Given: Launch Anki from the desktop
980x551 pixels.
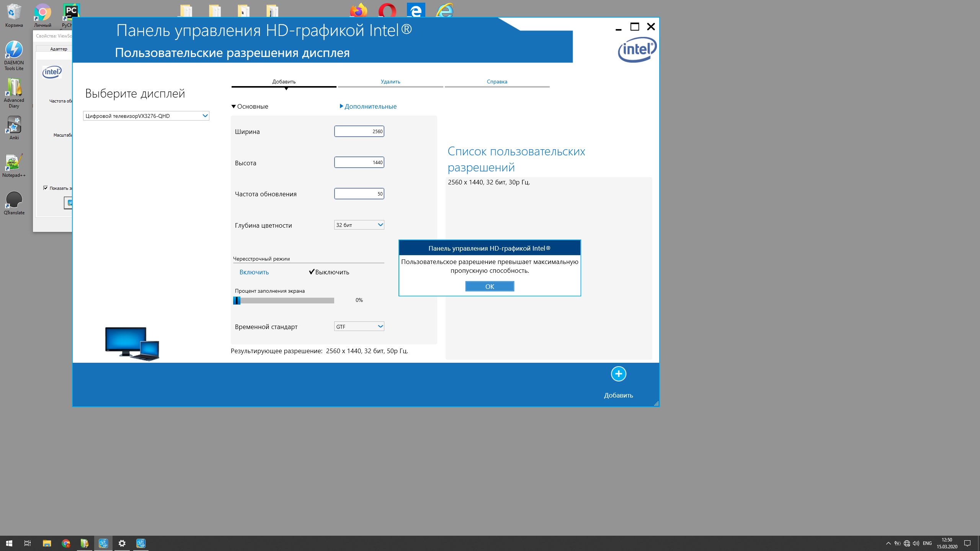Looking at the screenshot, I should coord(14,128).
